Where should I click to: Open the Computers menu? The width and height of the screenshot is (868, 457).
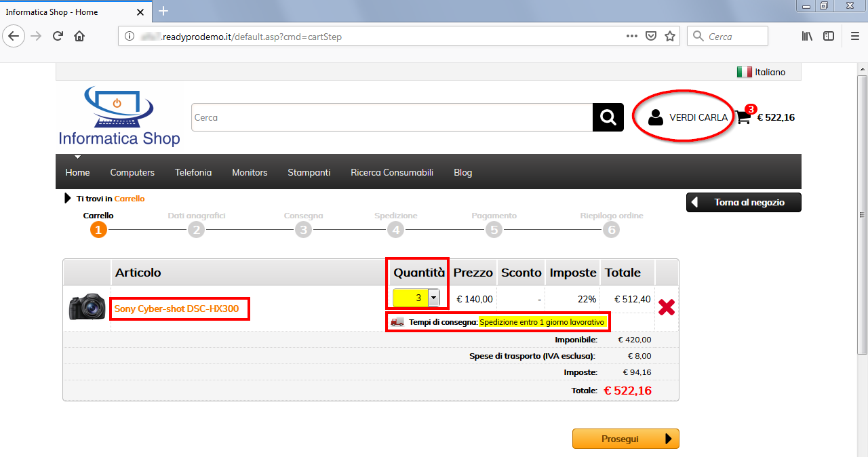132,172
